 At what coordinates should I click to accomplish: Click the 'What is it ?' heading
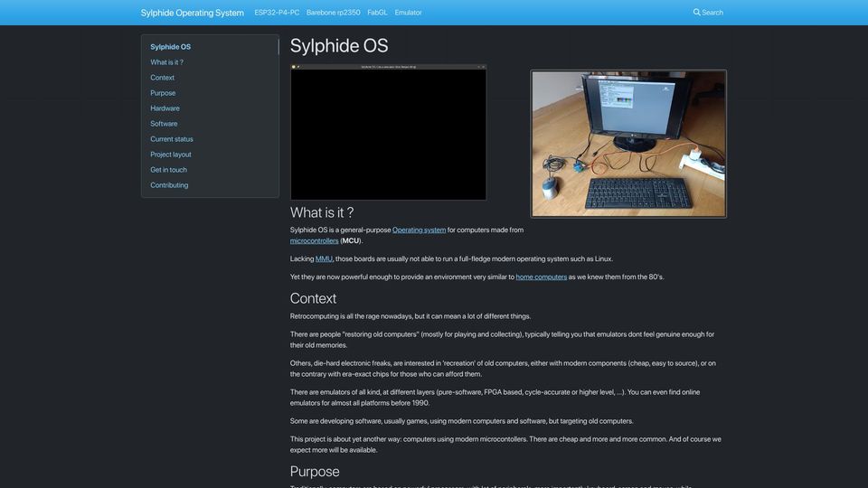tap(322, 212)
